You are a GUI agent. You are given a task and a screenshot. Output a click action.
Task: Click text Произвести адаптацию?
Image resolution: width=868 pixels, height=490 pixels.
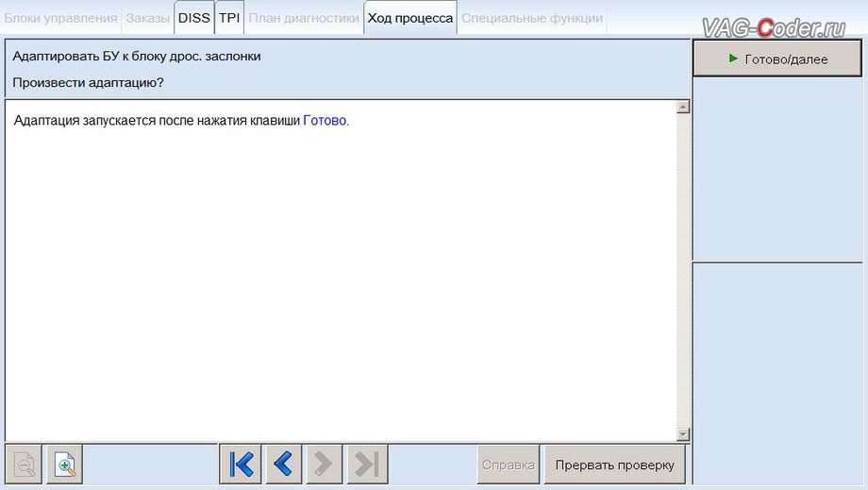point(88,83)
